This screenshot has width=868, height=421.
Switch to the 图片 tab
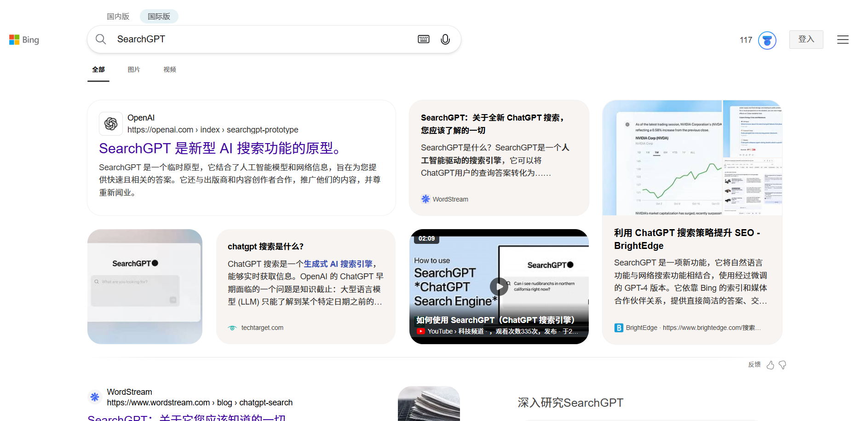[x=134, y=69]
